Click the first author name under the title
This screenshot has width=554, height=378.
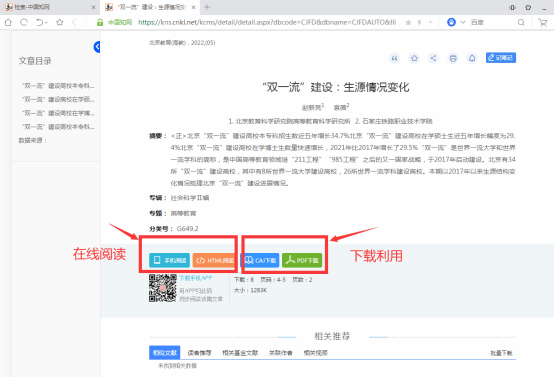(312, 107)
